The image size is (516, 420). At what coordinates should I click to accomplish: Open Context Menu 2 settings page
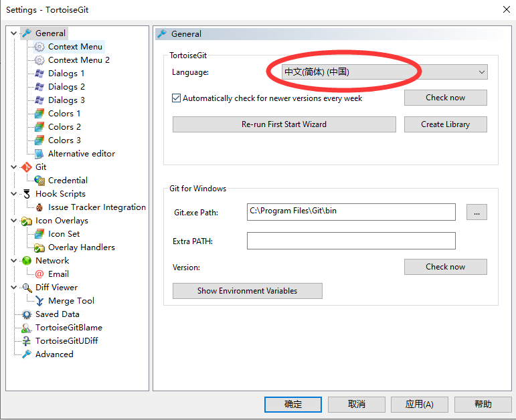(x=79, y=60)
